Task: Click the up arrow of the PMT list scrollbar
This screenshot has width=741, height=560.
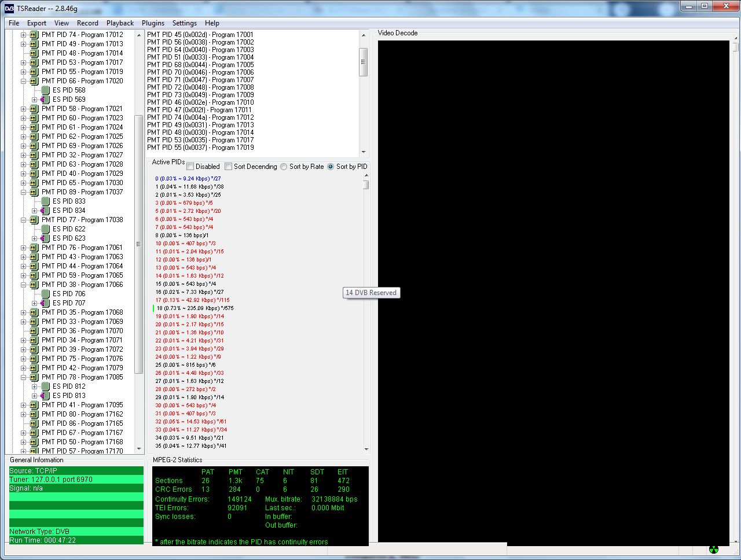Action: [364, 35]
